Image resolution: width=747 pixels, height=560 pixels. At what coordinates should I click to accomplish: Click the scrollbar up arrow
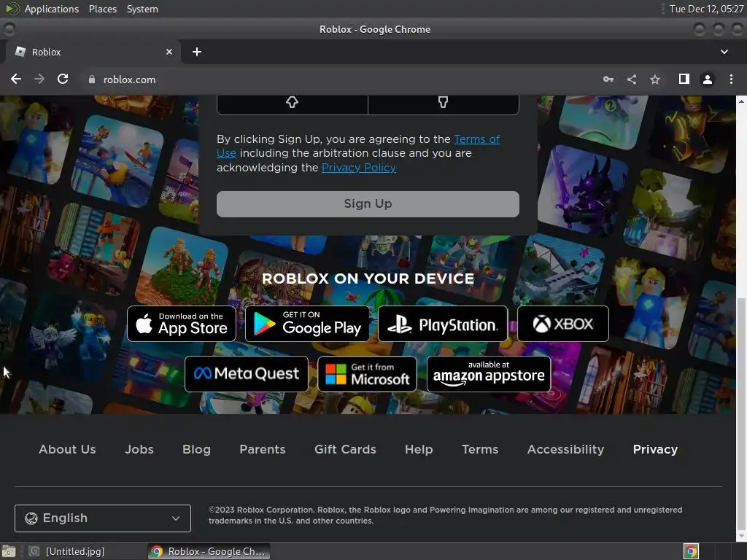741,101
